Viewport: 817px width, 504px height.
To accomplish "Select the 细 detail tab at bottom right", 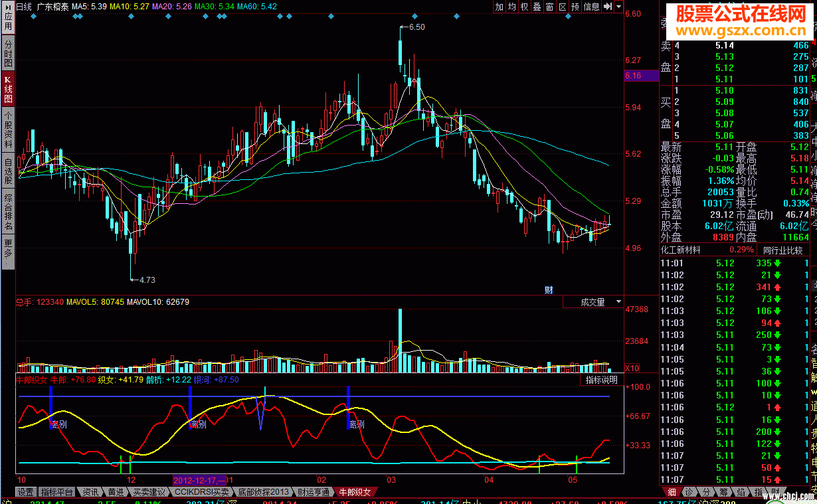I will click(x=672, y=492).
